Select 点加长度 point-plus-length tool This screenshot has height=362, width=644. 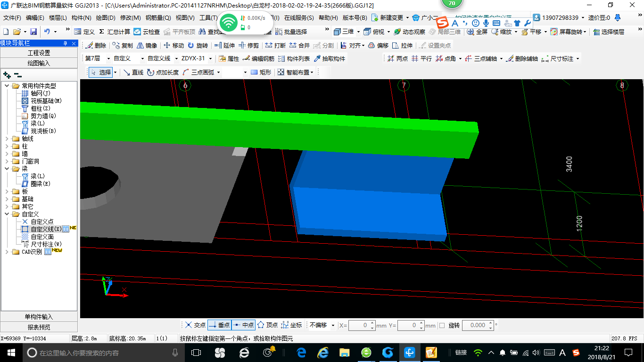(x=163, y=72)
